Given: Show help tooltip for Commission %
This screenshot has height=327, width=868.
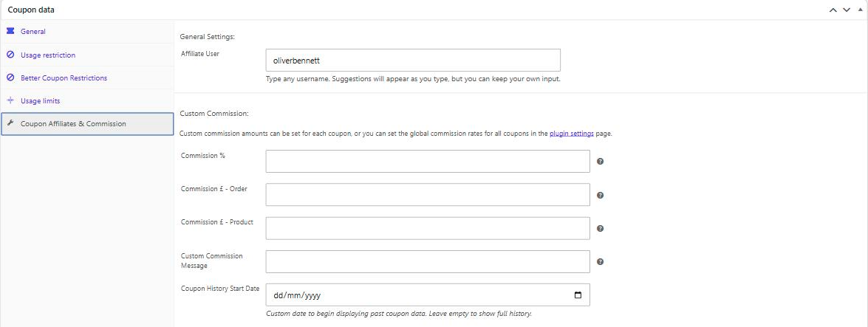Looking at the screenshot, I should tap(600, 162).
